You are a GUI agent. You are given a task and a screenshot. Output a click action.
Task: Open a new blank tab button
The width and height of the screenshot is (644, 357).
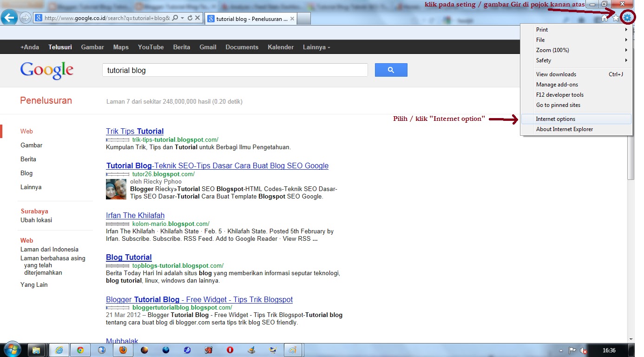click(x=303, y=19)
